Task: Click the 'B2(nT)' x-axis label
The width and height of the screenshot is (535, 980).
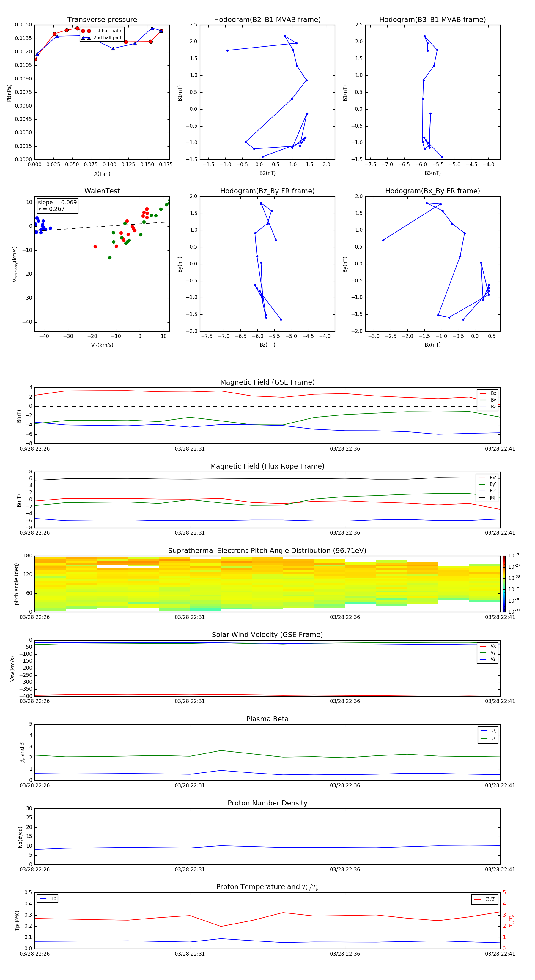Action: 267,173
